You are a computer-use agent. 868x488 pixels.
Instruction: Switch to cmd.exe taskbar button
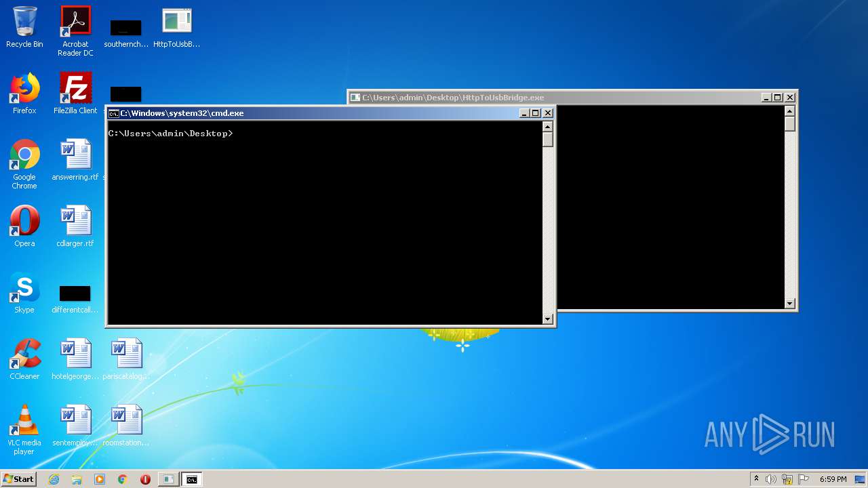(192, 479)
